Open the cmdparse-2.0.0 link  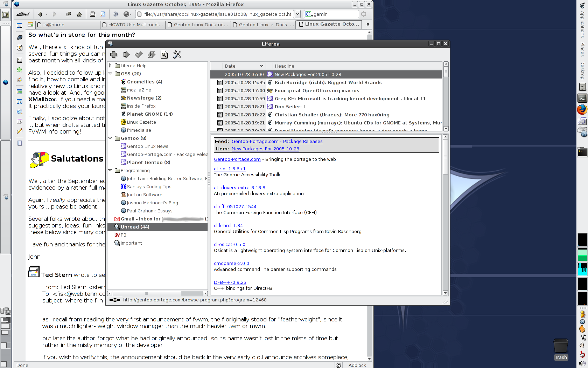pos(231,263)
